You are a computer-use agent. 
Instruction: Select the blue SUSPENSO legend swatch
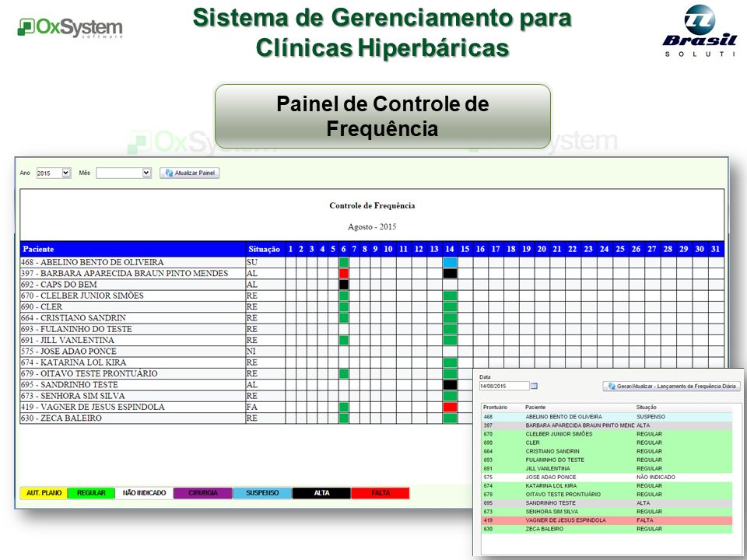pos(262,493)
